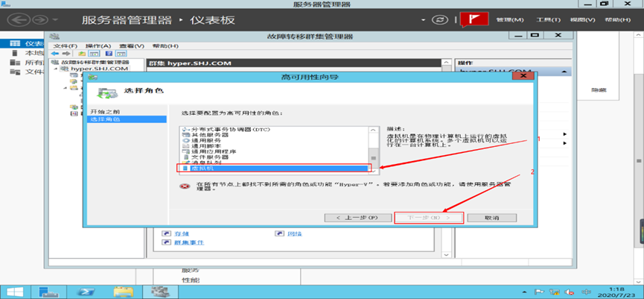Image resolution: width=644 pixels, height=299 pixels.
Task: Click the blue back arrow in cluster toolbar
Action: (55, 54)
